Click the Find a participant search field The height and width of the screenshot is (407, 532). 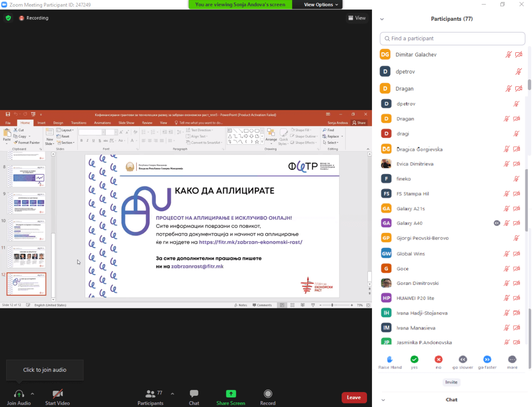coord(453,39)
